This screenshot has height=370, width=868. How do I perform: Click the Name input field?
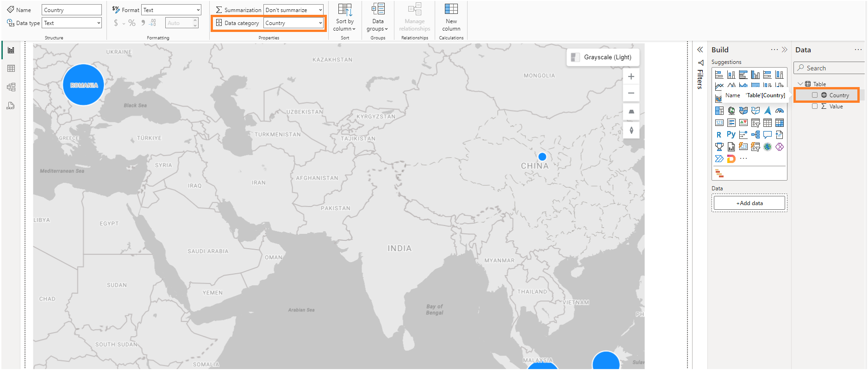point(72,10)
